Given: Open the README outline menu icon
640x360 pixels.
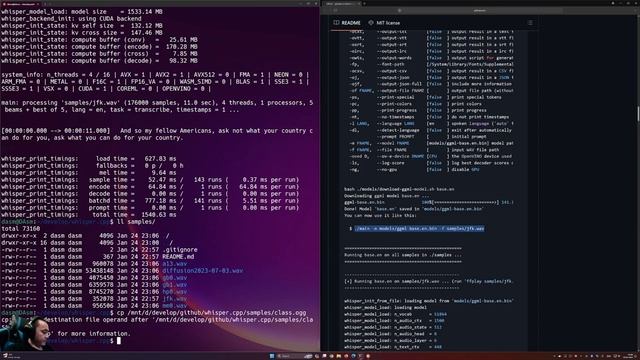Looking at the screenshot, I should [x=530, y=23].
